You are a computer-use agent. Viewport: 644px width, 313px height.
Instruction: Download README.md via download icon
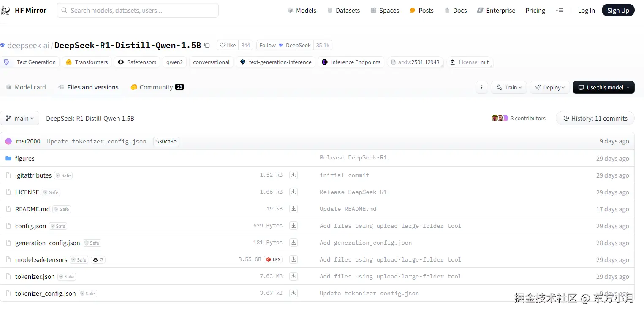[x=293, y=209]
